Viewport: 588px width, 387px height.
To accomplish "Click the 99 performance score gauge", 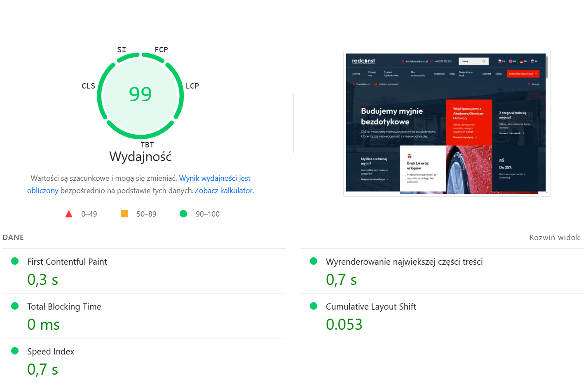I will click(x=140, y=94).
